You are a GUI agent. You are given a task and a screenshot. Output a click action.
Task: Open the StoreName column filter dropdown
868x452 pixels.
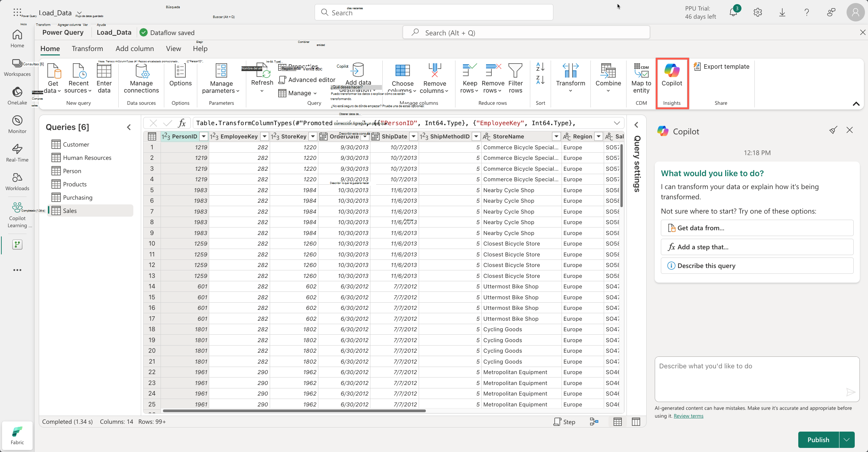[556, 136]
